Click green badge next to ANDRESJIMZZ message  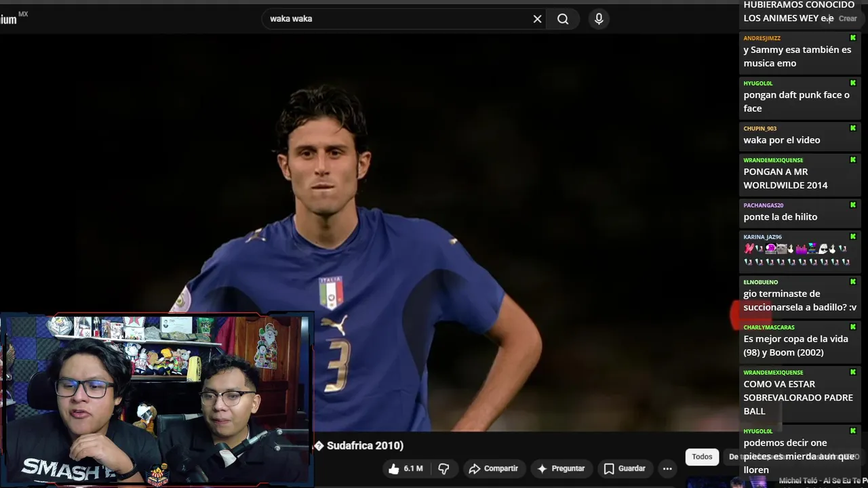pos(853,38)
